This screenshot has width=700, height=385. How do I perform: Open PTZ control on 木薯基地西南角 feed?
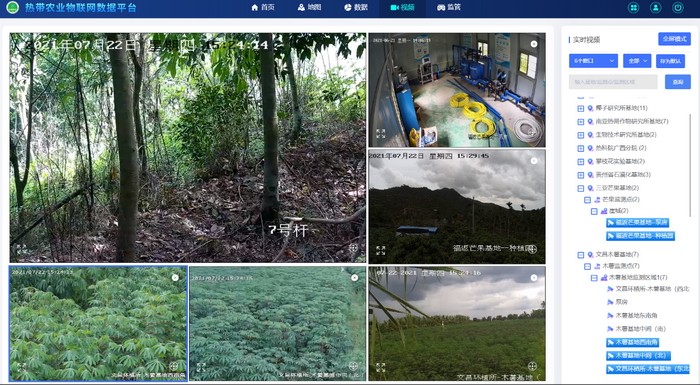click(174, 366)
